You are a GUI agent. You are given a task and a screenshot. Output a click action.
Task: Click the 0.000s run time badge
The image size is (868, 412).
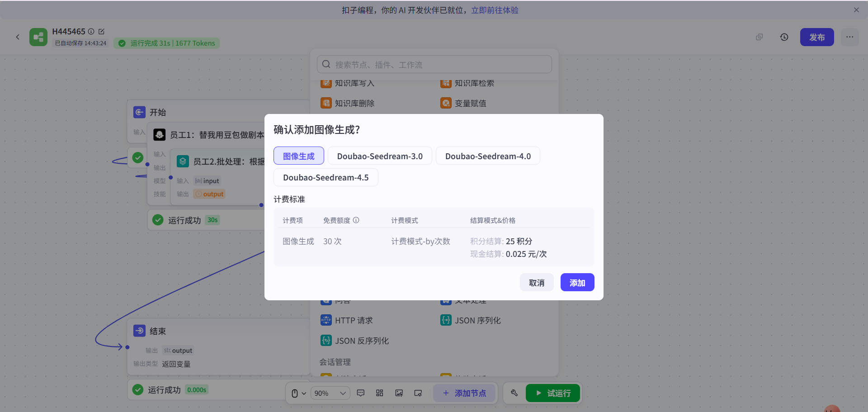(x=197, y=390)
